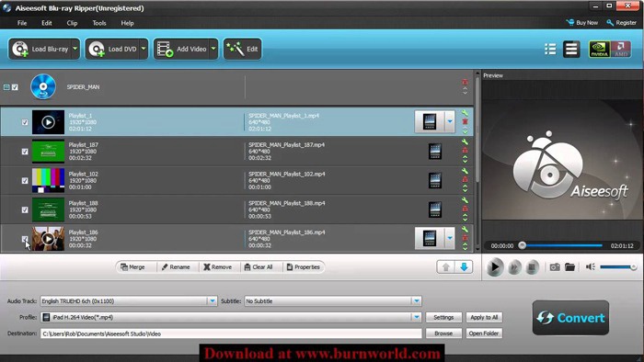Viewport: 644px width, 362px height.
Task: Open the Help menu
Action: [127, 23]
